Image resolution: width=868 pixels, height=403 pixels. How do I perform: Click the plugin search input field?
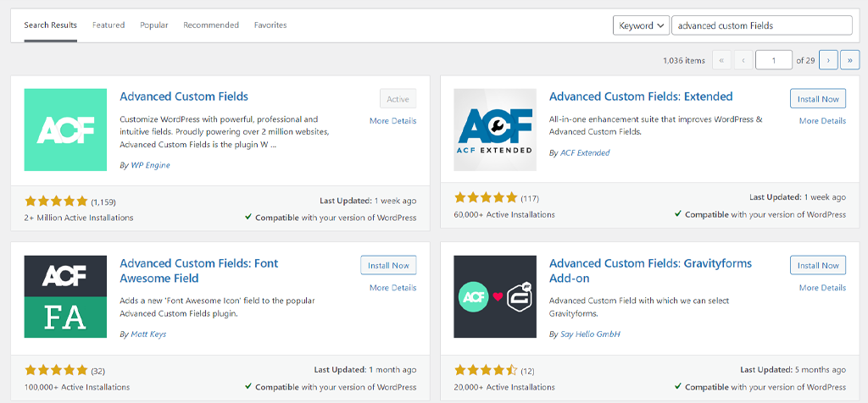point(761,25)
